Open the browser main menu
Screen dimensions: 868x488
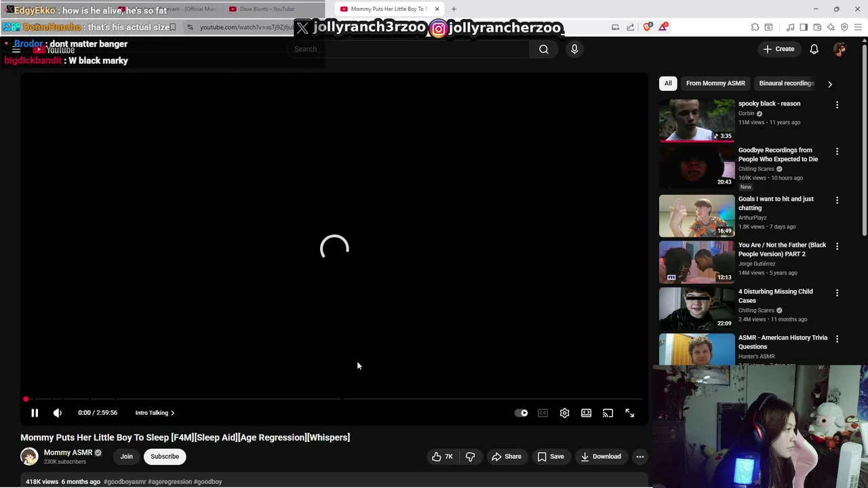coord(859,27)
